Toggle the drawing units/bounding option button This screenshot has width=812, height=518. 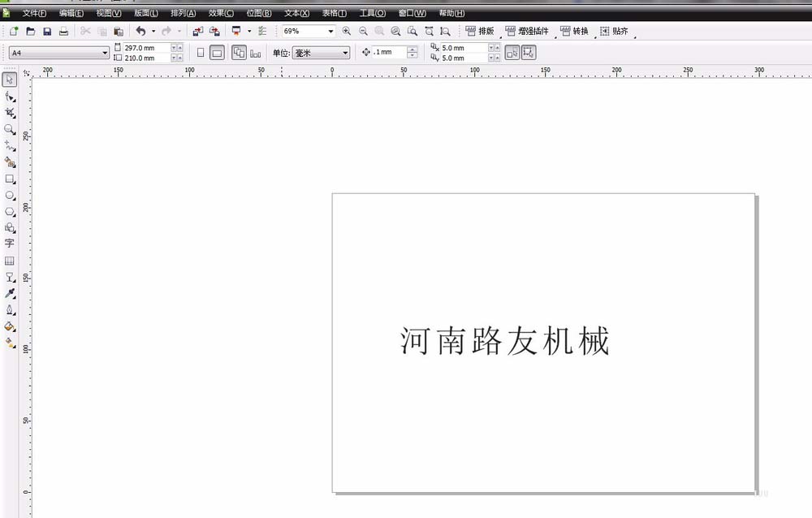point(529,52)
